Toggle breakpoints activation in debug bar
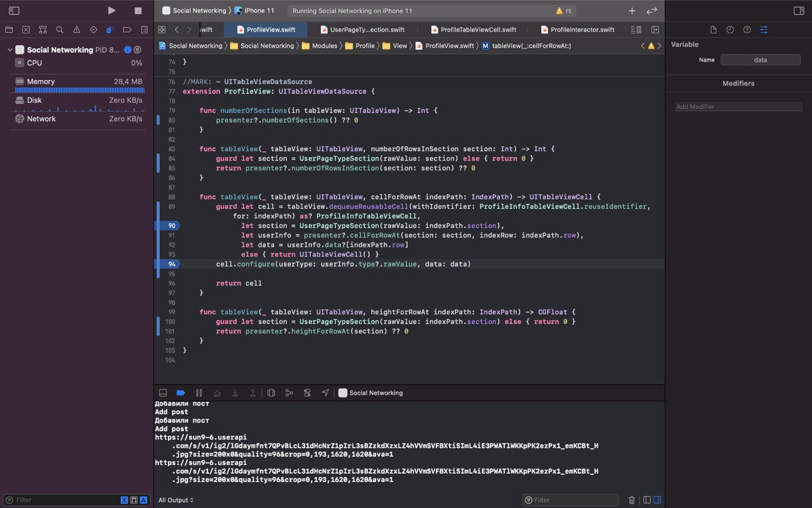The height and width of the screenshot is (508, 812). (x=181, y=393)
